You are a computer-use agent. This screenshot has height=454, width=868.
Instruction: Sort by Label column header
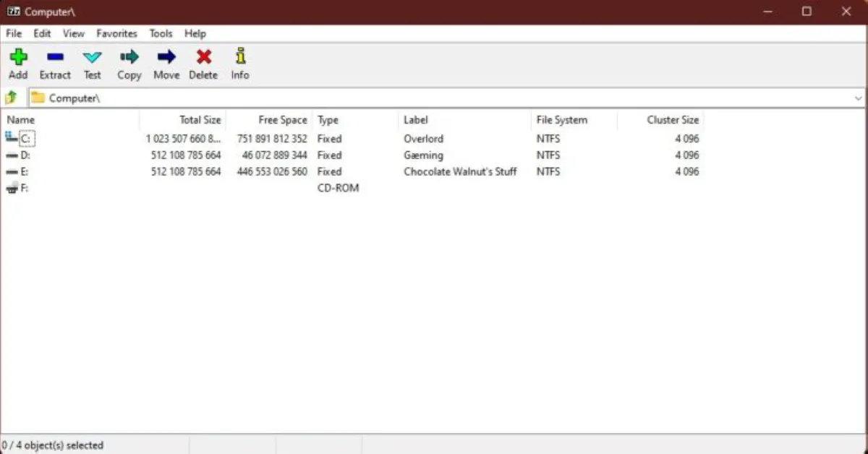[x=464, y=120]
